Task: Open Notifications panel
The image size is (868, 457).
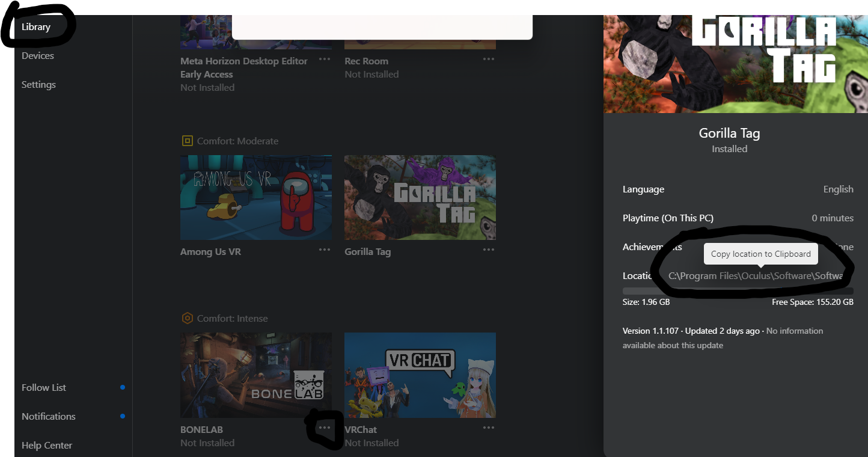Action: pyautogui.click(x=49, y=417)
